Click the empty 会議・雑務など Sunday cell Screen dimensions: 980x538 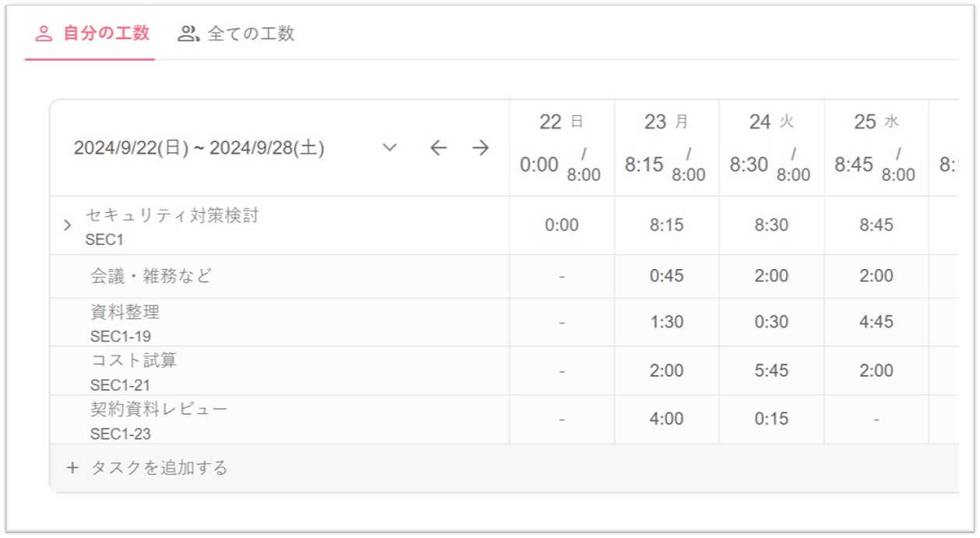(562, 276)
